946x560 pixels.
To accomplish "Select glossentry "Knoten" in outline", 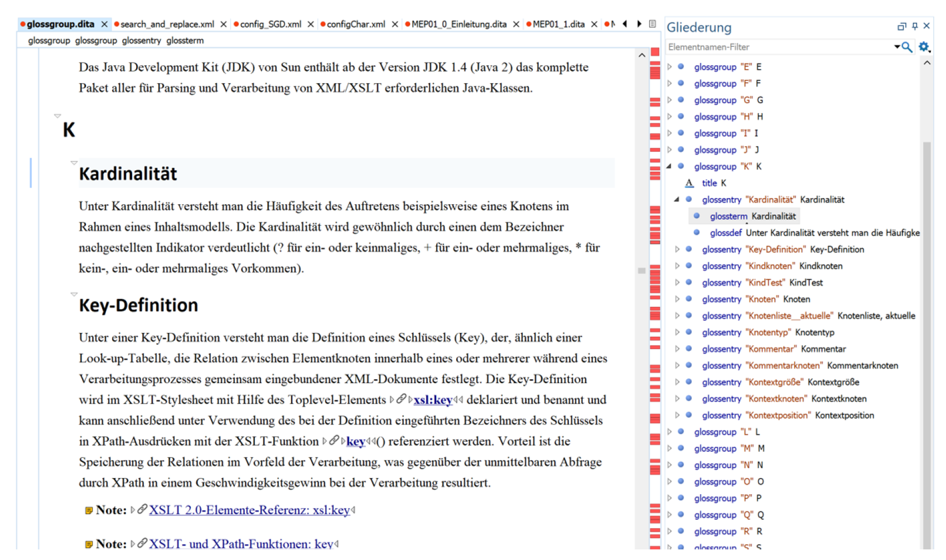I will pyautogui.click(x=756, y=299).
